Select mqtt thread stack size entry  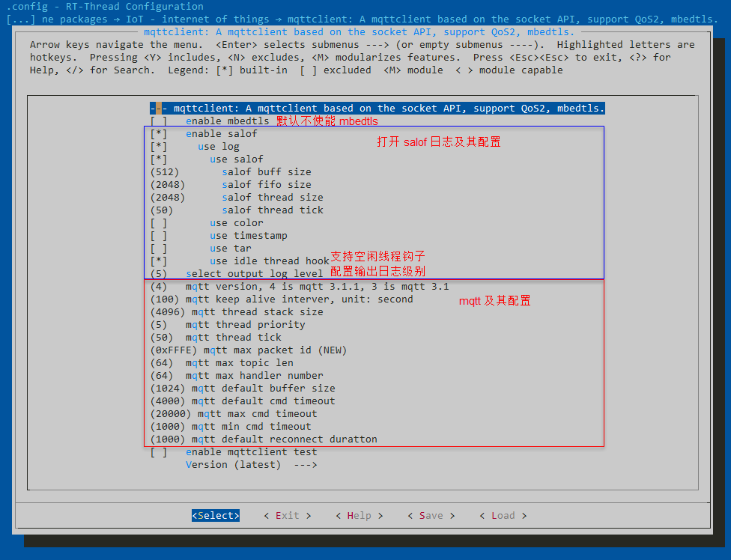point(237,312)
